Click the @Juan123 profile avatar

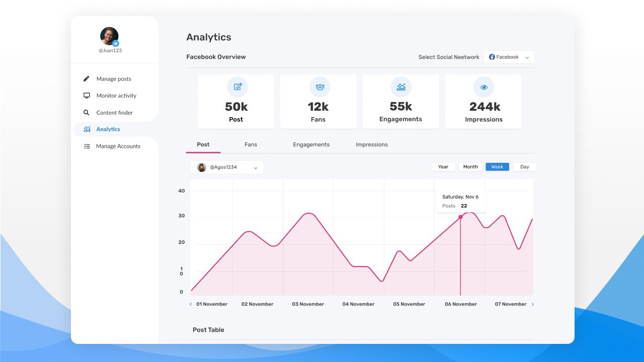[x=109, y=36]
